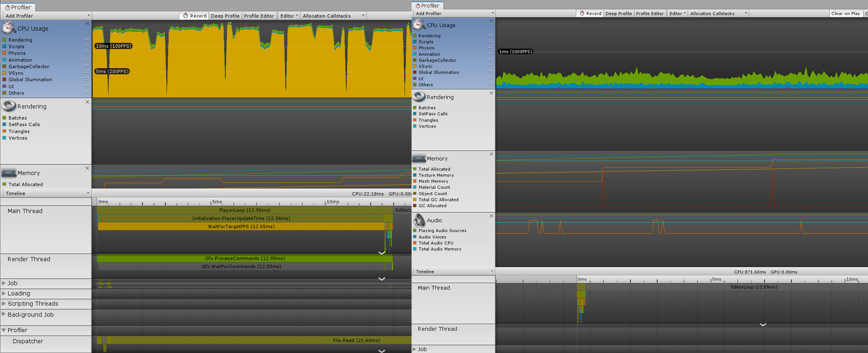Toggle Deep Profile in the left Profiler
Screen dimensions: 868x353
(225, 16)
